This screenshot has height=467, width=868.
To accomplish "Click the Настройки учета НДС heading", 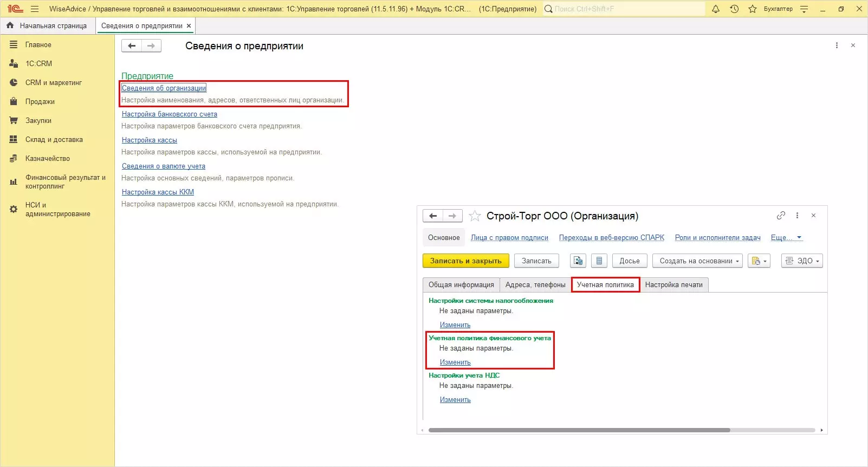I will point(464,375).
